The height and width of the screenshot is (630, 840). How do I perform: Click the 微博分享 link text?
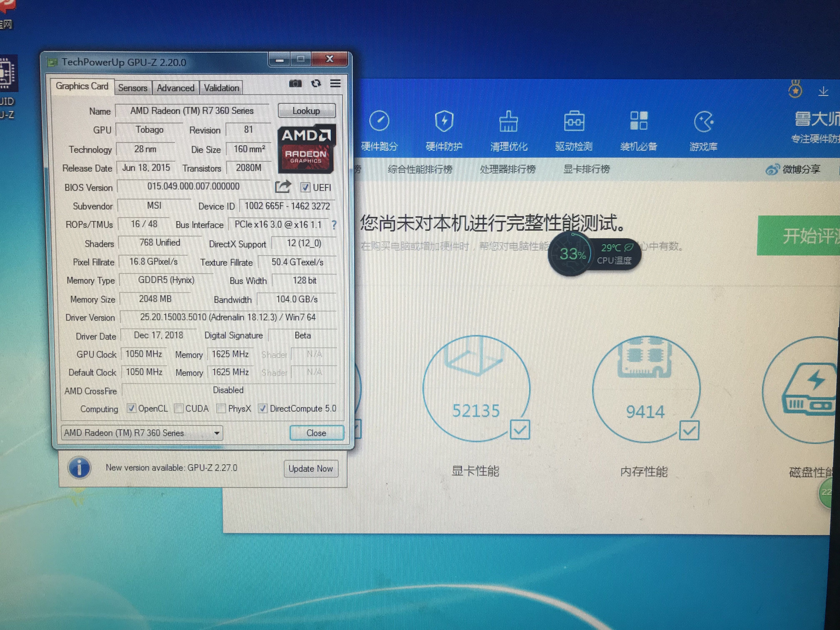pos(802,169)
